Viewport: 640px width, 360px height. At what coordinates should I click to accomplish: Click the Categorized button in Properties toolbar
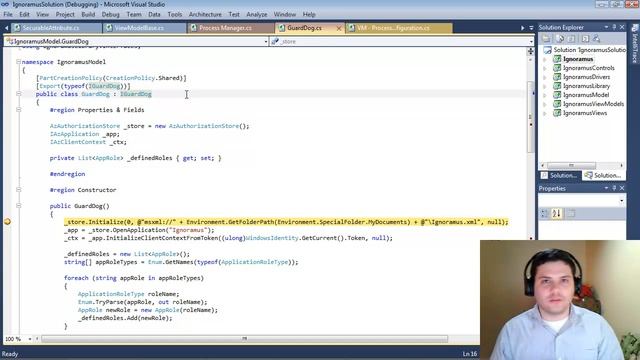(544, 213)
